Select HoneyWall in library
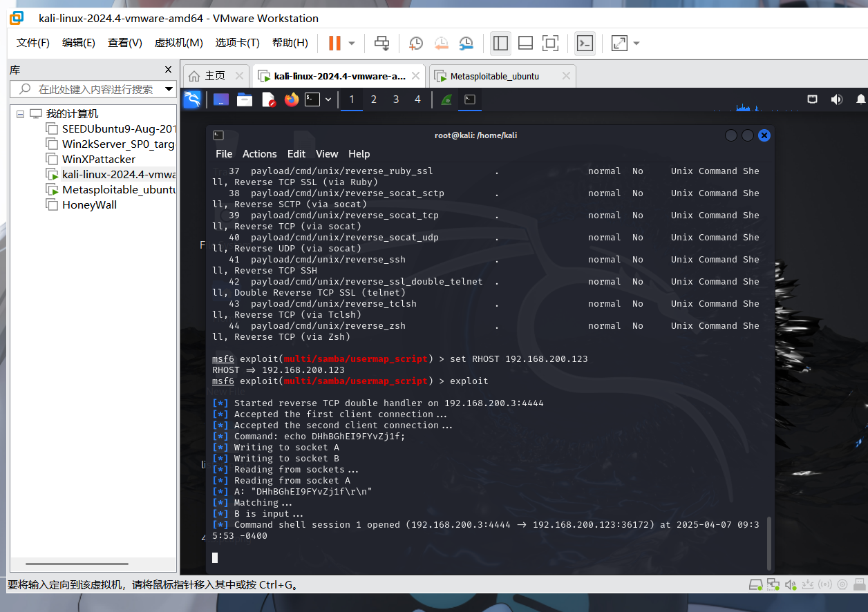868x612 pixels. coord(88,204)
